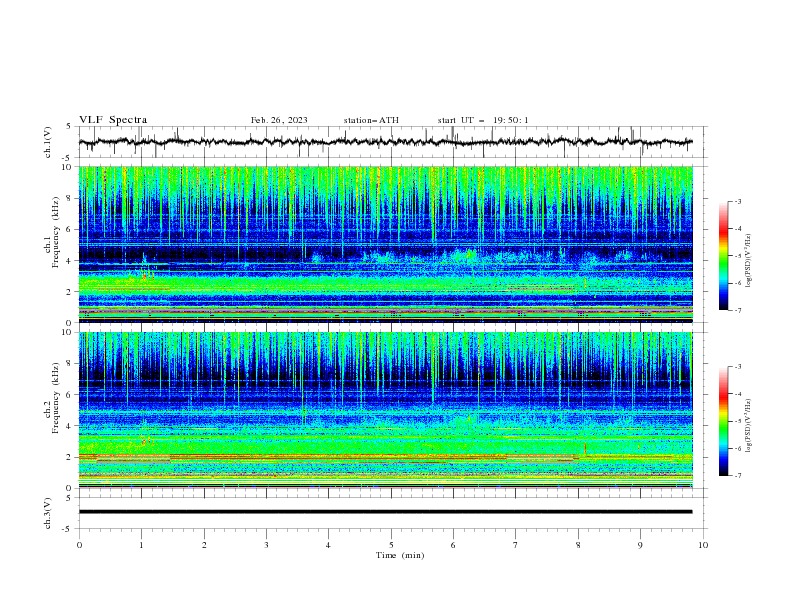The width and height of the screenshot is (792, 612).
Task: Select the "start UT = 19:50:1" text
Action: [x=483, y=120]
